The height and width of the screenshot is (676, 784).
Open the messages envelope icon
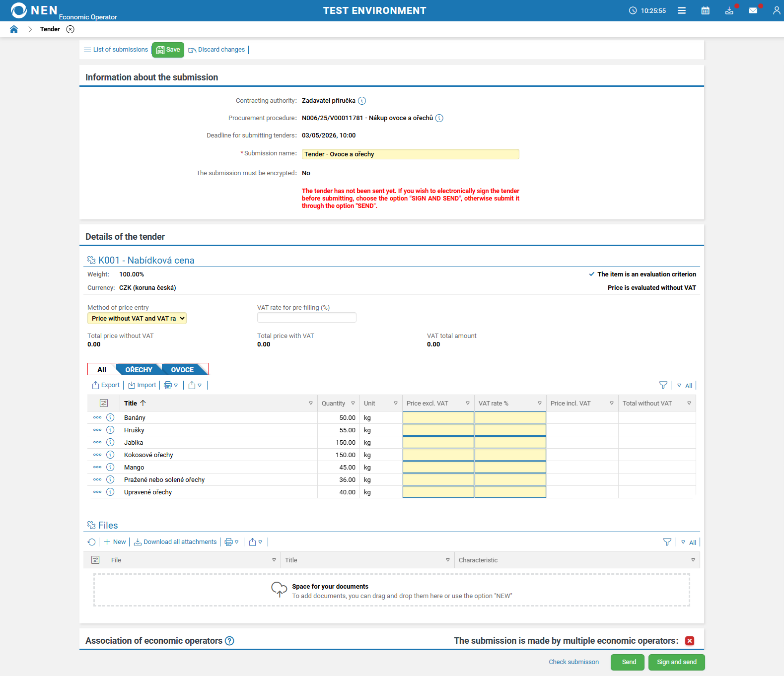[x=753, y=10]
